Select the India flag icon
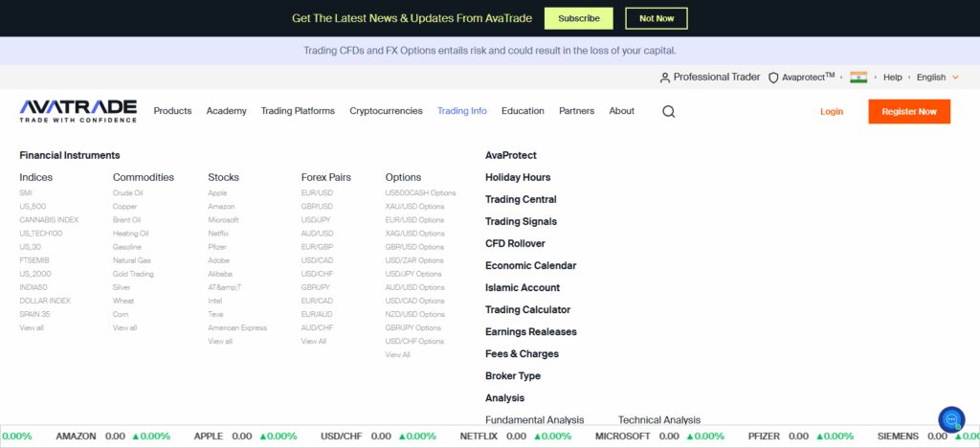The width and height of the screenshot is (980, 448). click(x=858, y=78)
